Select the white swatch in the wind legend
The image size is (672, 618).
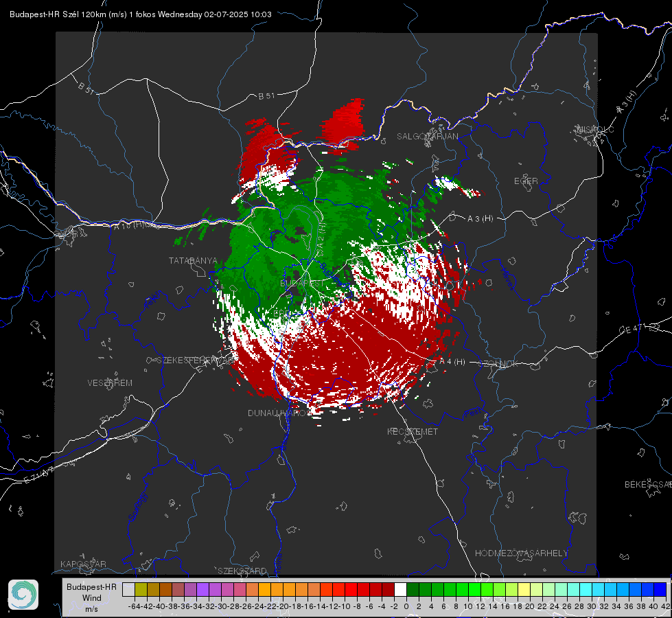click(400, 589)
